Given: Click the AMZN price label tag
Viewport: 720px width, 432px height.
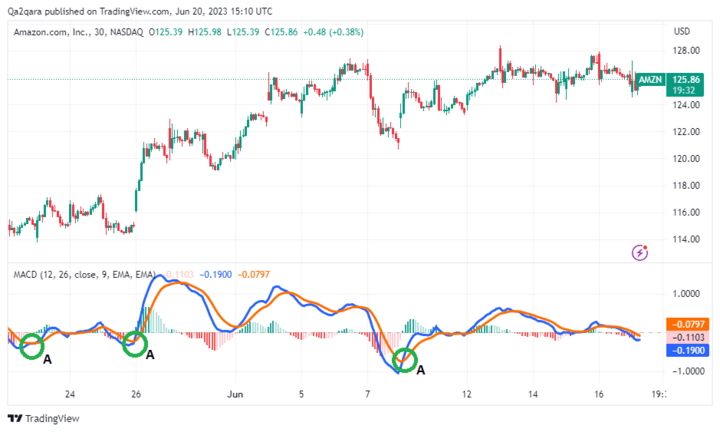Looking at the screenshot, I should point(651,80).
